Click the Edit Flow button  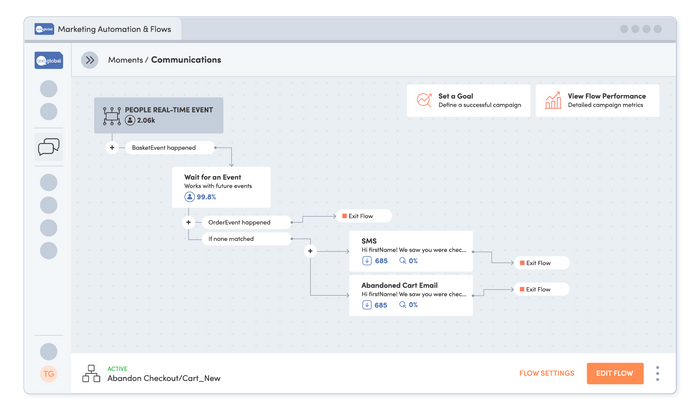tap(614, 373)
